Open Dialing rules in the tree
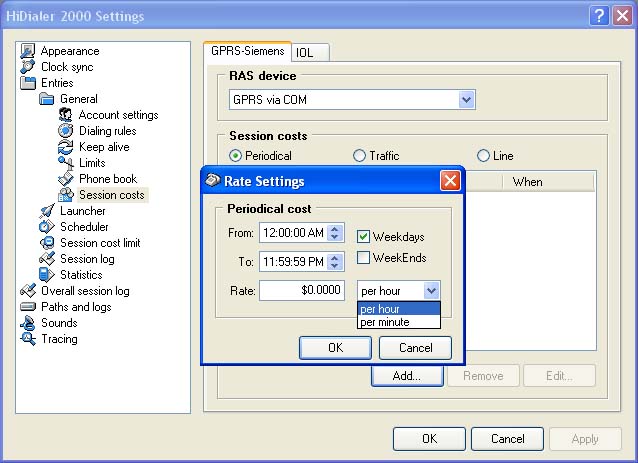The image size is (638, 463). [x=107, y=131]
